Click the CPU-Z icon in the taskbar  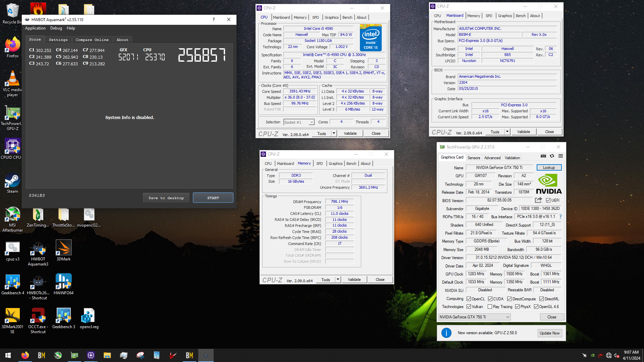[91, 355]
